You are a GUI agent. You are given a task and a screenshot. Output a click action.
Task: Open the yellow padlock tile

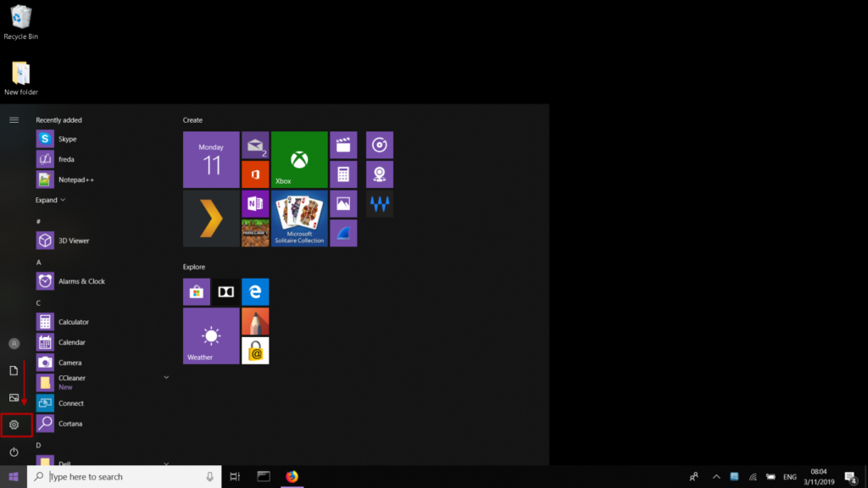pyautogui.click(x=255, y=351)
